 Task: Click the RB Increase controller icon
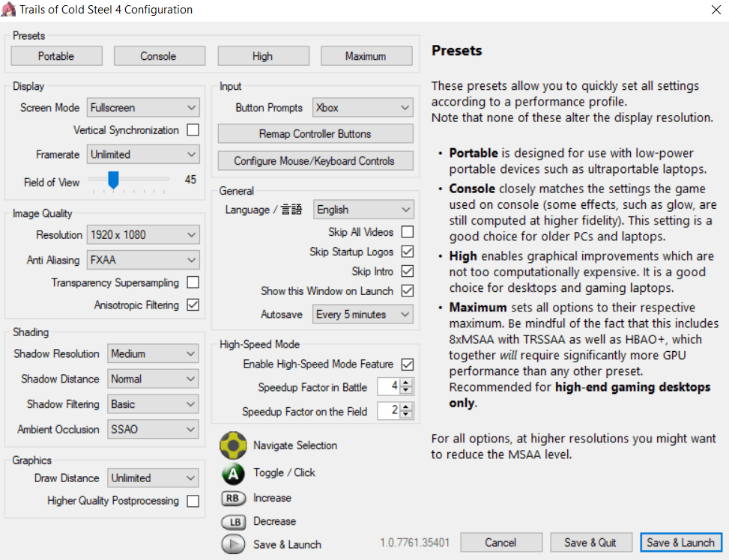pos(233,498)
